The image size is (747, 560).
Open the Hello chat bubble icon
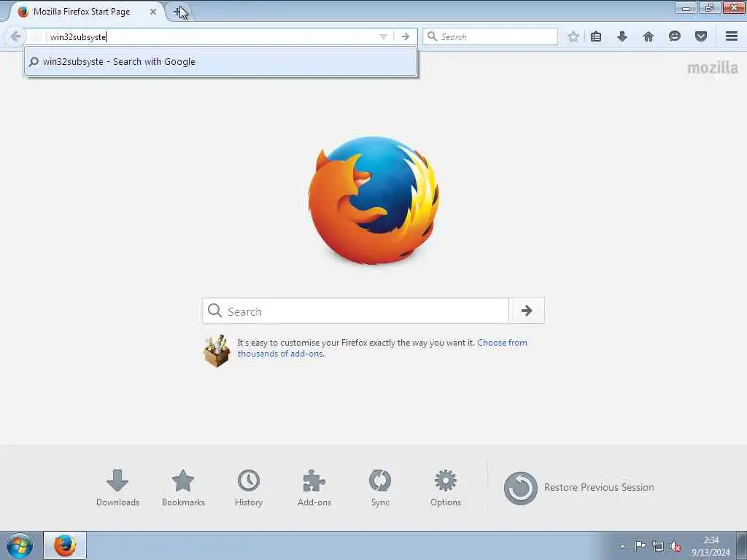coord(674,36)
